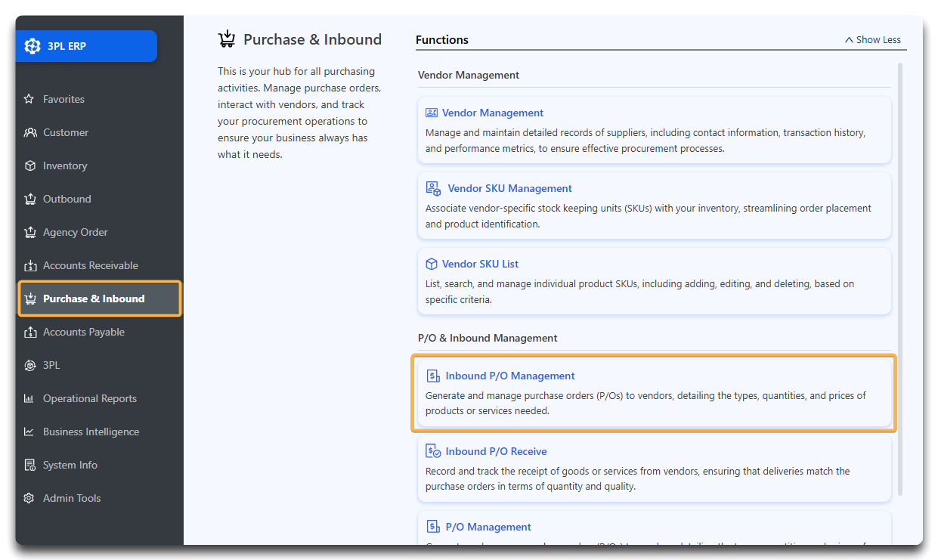The image size is (938, 560).
Task: Open System Info in sidebar
Action: (x=70, y=465)
